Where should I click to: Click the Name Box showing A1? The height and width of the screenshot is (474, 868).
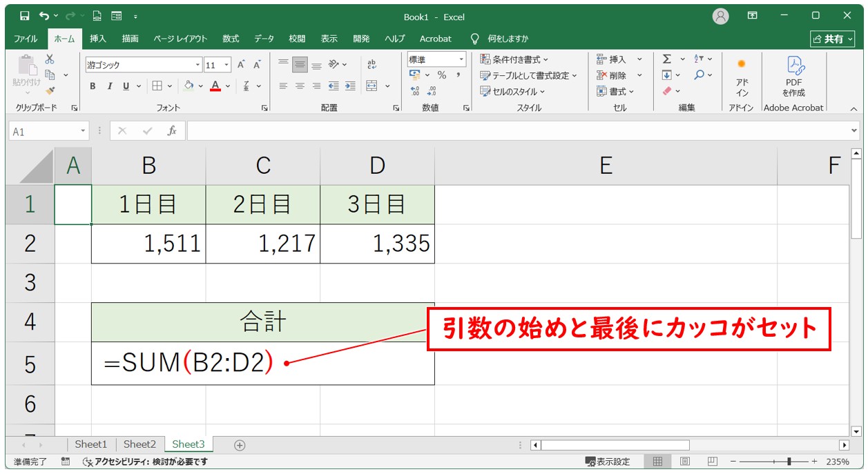(x=44, y=130)
